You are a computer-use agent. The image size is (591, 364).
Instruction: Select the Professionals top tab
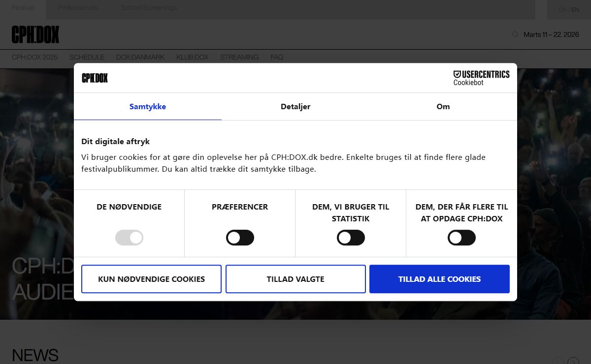coord(77,8)
